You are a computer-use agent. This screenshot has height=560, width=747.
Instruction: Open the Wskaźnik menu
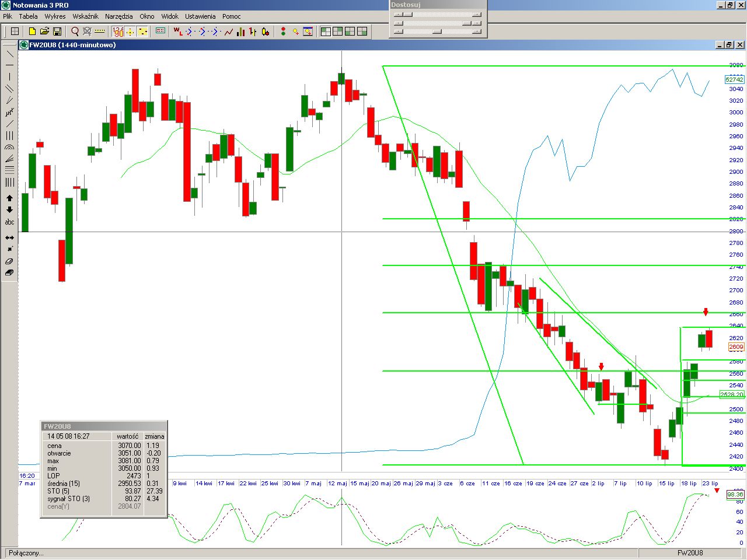85,16
